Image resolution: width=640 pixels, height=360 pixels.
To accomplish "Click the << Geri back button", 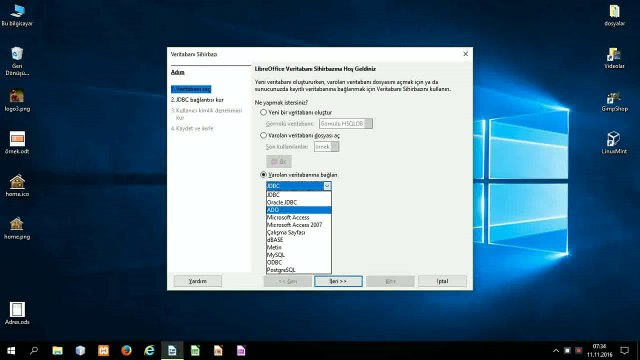I will pos(288,281).
